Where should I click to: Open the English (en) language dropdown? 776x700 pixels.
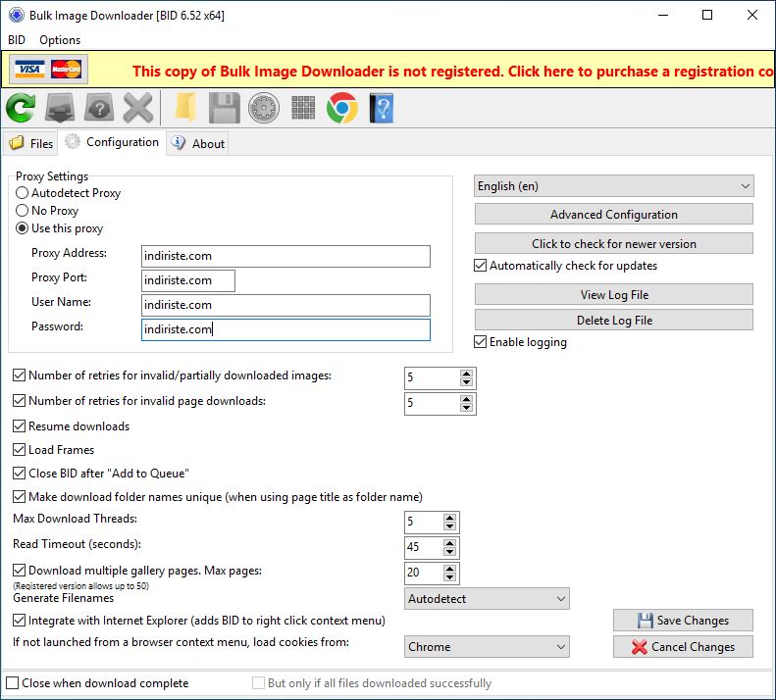pos(614,186)
